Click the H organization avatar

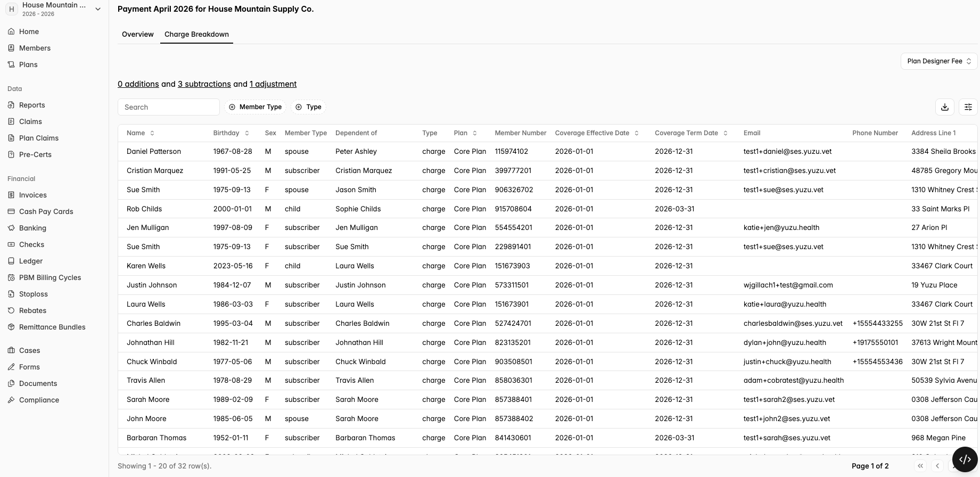coord(11,9)
